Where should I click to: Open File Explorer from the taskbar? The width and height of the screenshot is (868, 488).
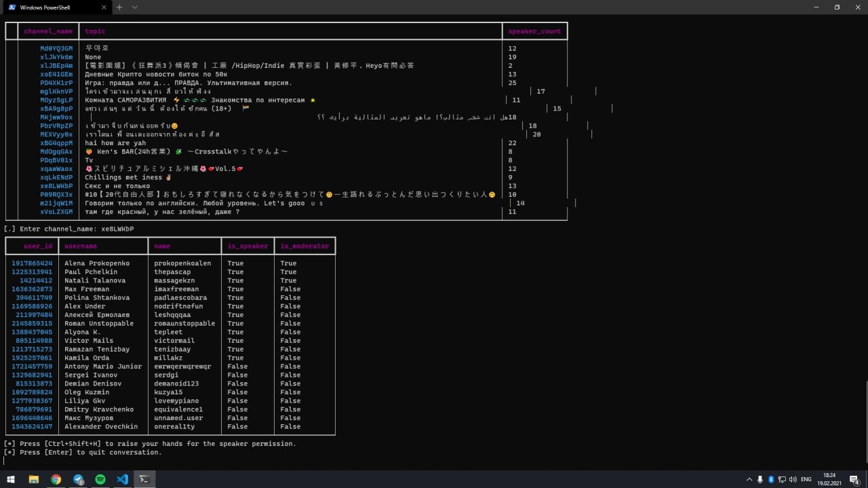[33, 479]
